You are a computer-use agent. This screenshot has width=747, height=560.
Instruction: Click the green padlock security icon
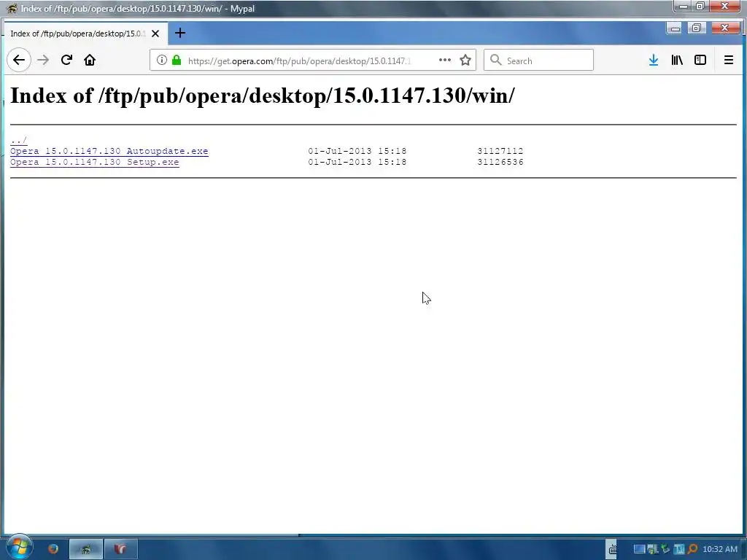point(177,60)
